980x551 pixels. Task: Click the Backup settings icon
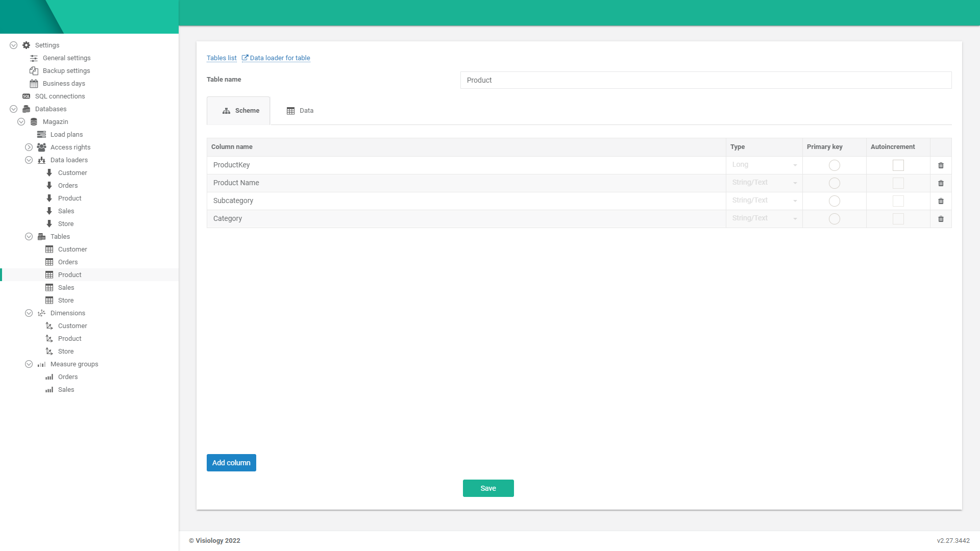(34, 71)
